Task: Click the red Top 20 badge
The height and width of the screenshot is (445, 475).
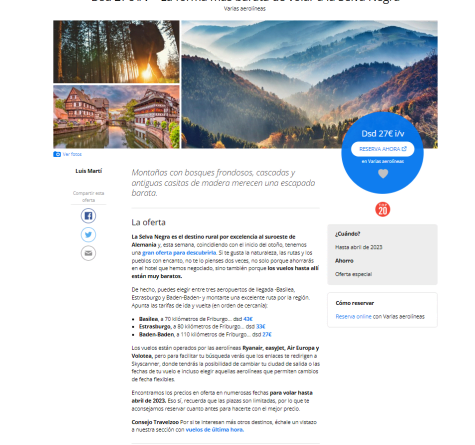Action: [x=383, y=209]
